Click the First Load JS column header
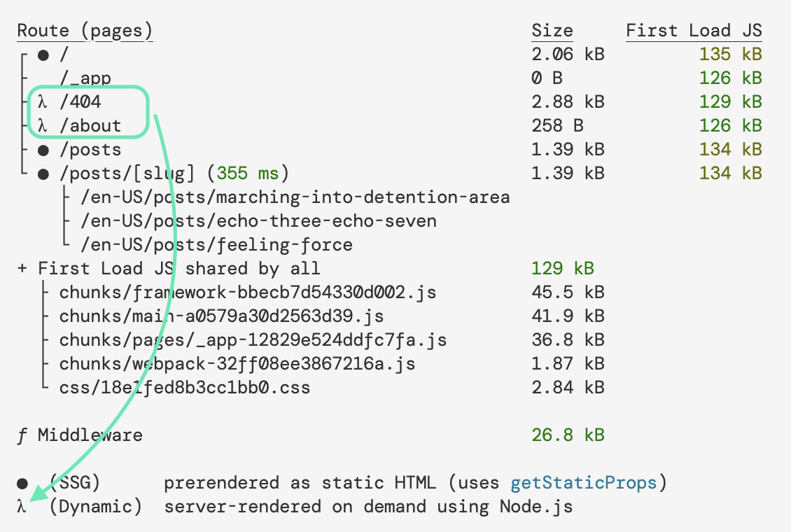The height and width of the screenshot is (532, 791). [x=694, y=31]
